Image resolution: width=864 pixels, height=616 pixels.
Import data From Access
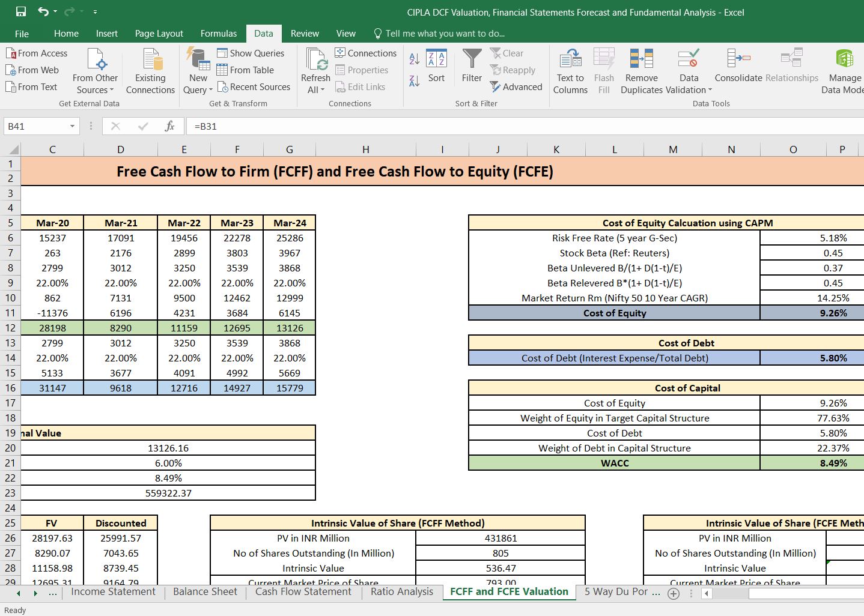[37, 53]
